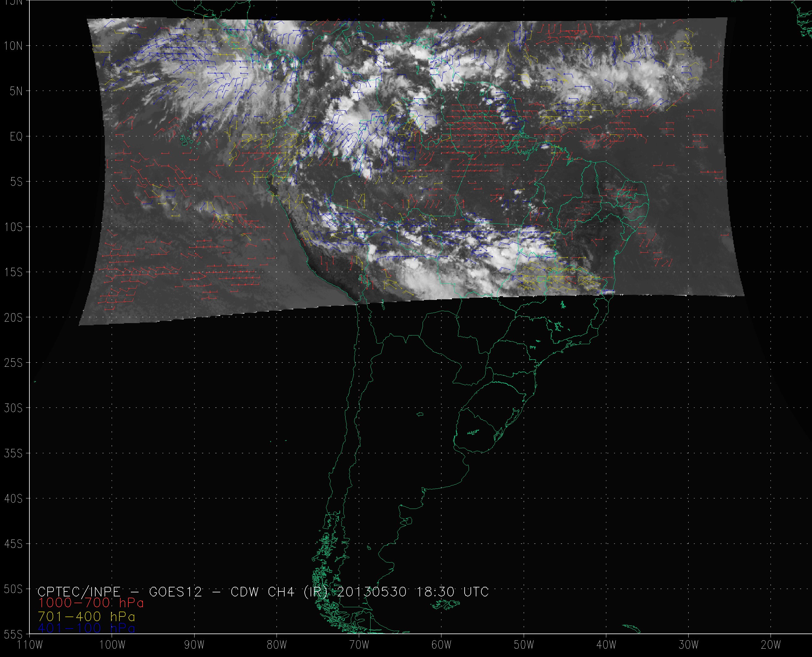Click the red 1000-700 hPa legend label
Image resolution: width=812 pixels, height=657 pixels.
click(91, 602)
